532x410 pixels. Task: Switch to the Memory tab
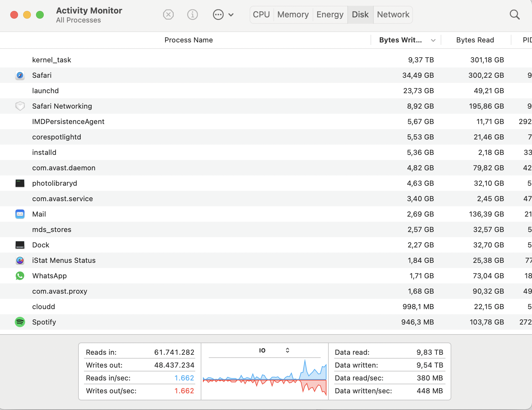[293, 15]
